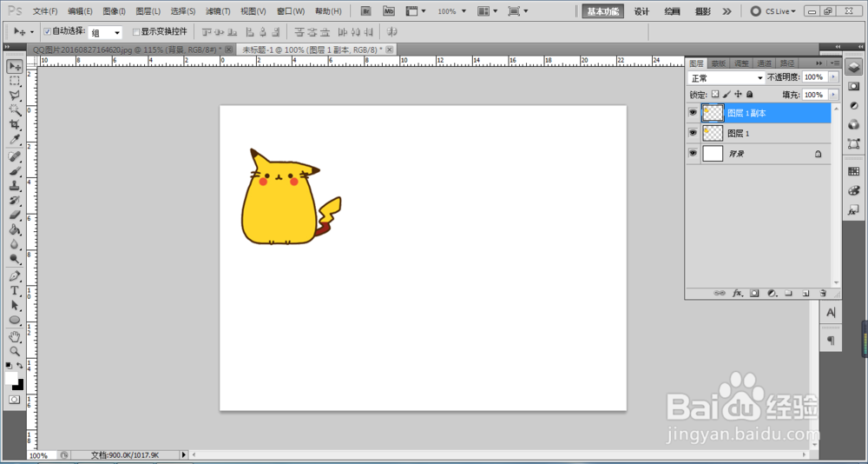Toggle lock transparent pixels
Image resolution: width=868 pixels, height=464 pixels.
click(715, 94)
